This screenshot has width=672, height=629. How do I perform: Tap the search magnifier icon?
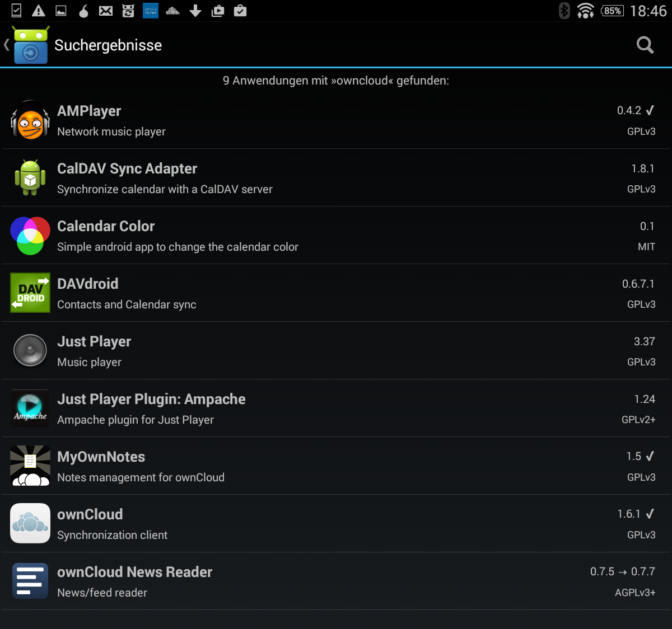[645, 45]
